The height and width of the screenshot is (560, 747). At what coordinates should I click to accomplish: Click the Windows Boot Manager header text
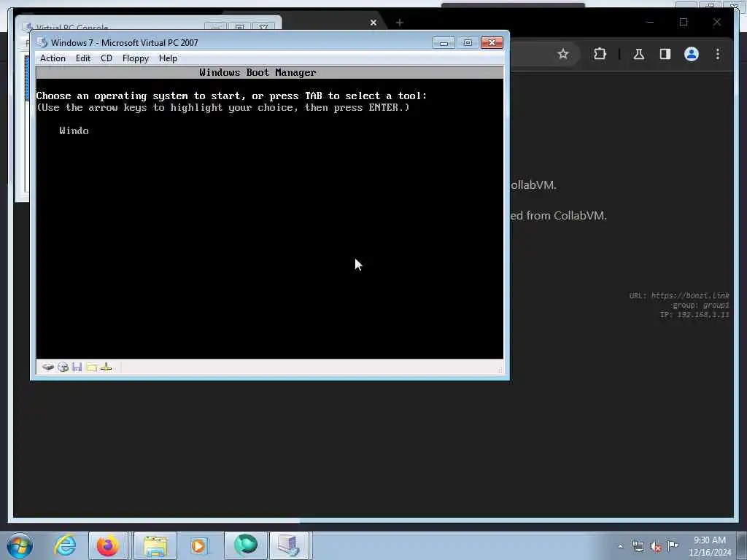tap(258, 72)
